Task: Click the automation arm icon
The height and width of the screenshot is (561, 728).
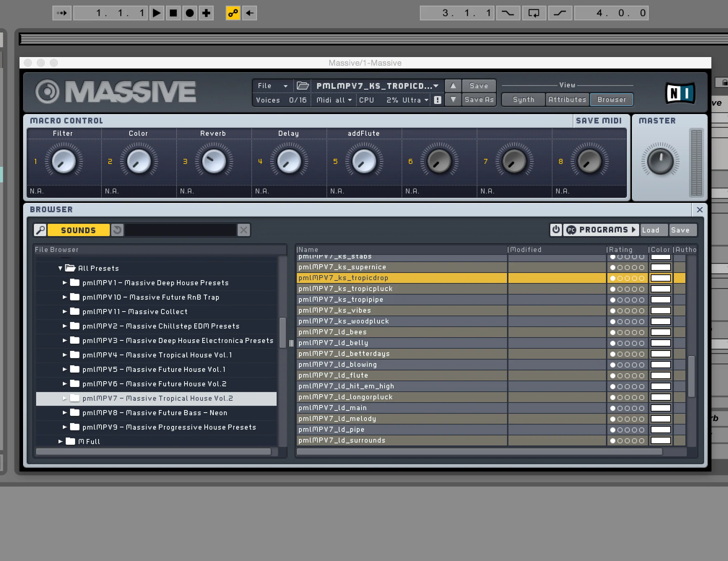Action: tap(233, 13)
